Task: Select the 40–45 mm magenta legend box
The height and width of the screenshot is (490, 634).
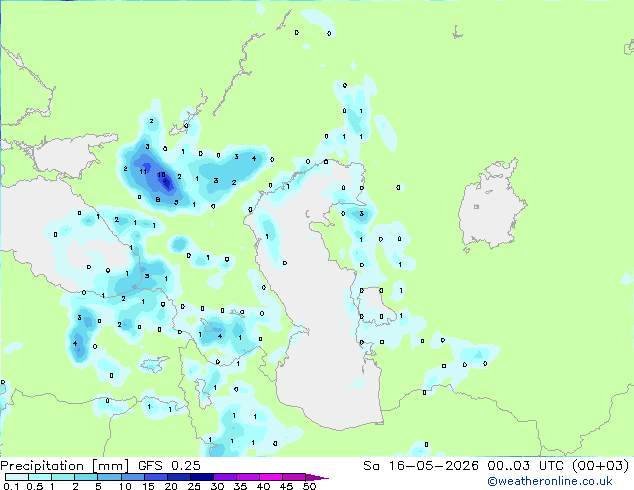Action: point(271,477)
